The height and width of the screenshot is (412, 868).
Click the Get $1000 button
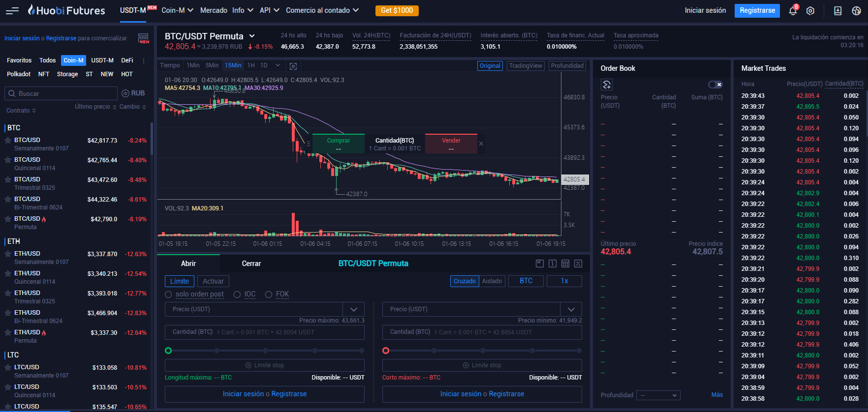coord(397,10)
